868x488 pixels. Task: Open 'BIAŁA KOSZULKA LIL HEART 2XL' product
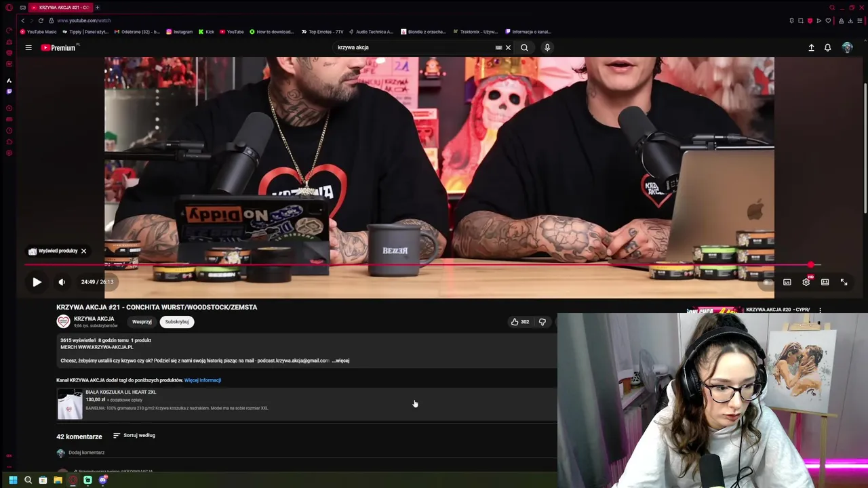coord(121,392)
